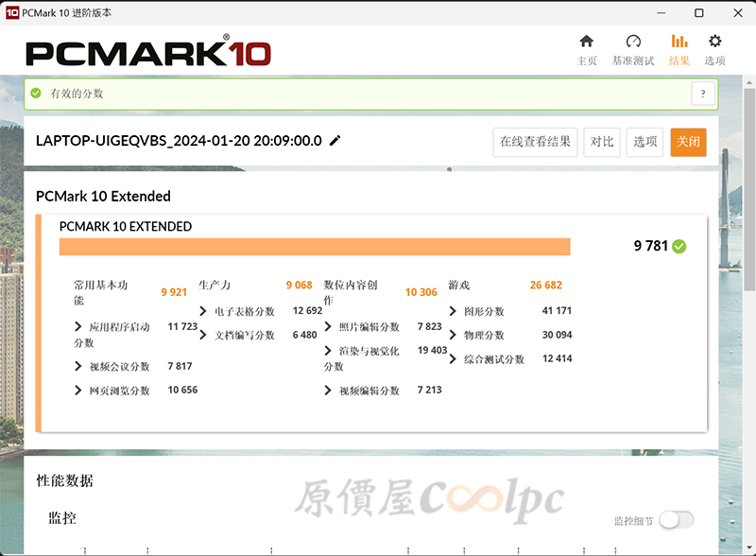Click 在线查看结果 button
756x556 pixels.
(x=535, y=143)
